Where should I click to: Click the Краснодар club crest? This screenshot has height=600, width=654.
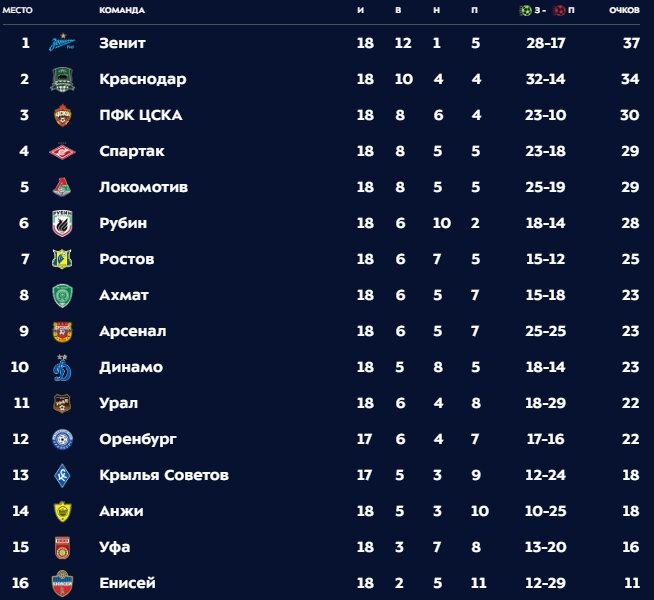click(x=62, y=79)
